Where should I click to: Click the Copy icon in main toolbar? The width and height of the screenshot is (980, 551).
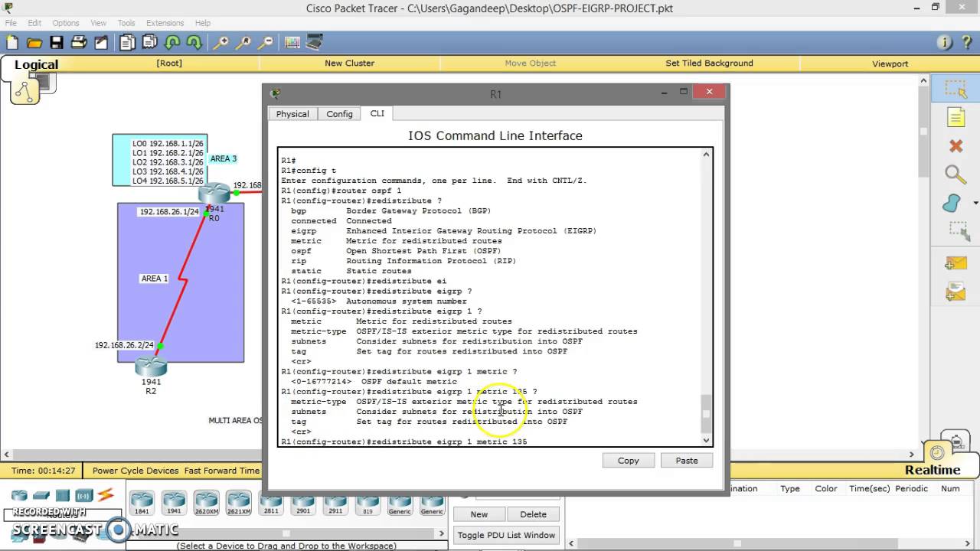(127, 43)
